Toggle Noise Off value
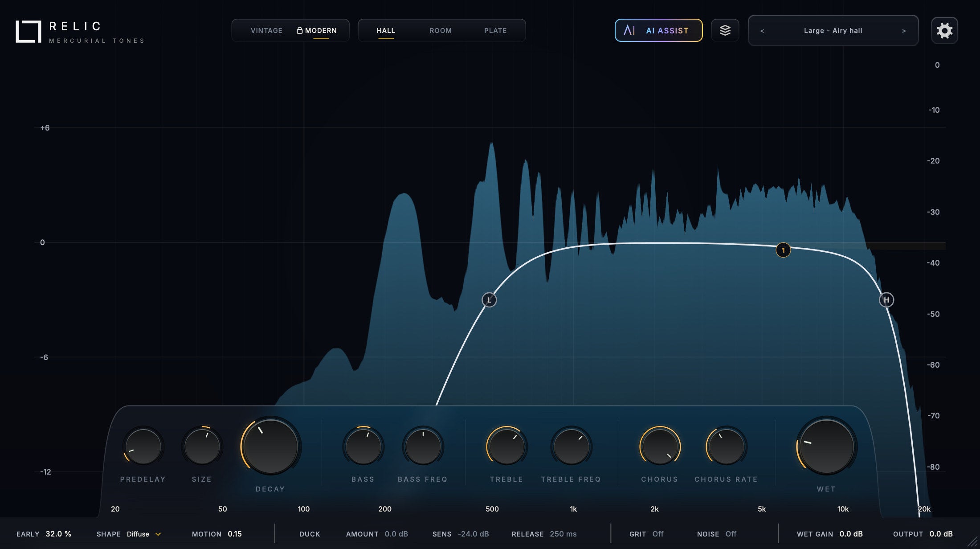Screen dimensions: 980x549 tap(731, 534)
